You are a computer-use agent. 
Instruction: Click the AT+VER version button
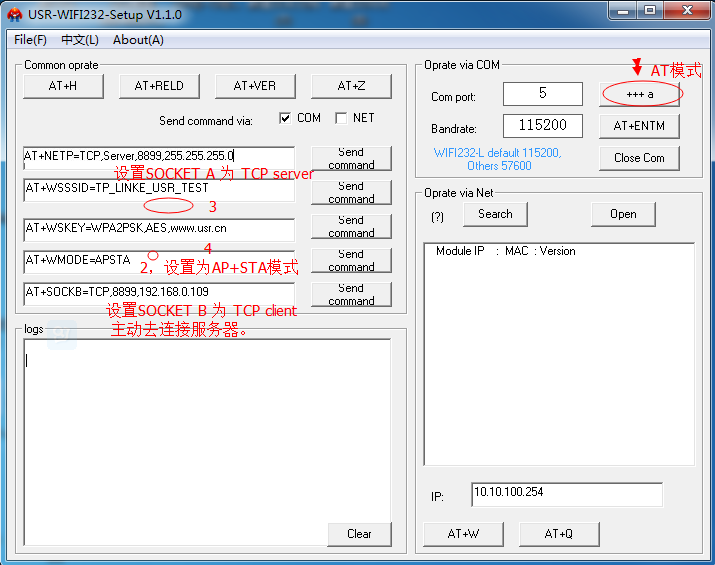[255, 86]
